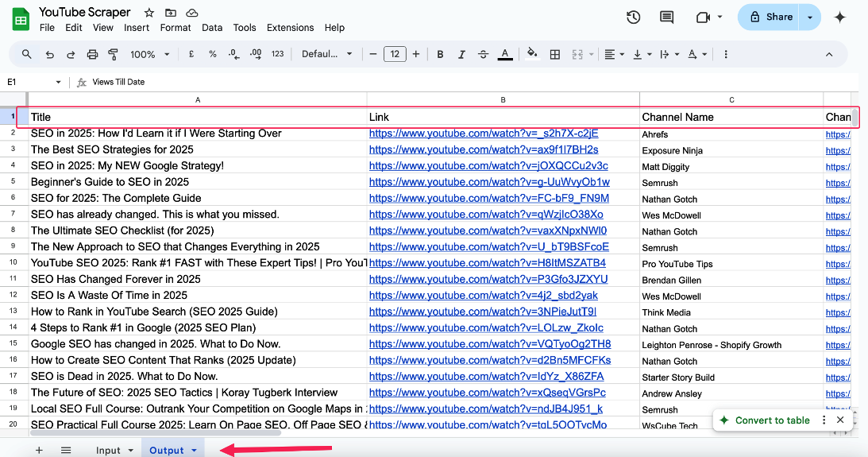Open Convert to table options menu

824,420
